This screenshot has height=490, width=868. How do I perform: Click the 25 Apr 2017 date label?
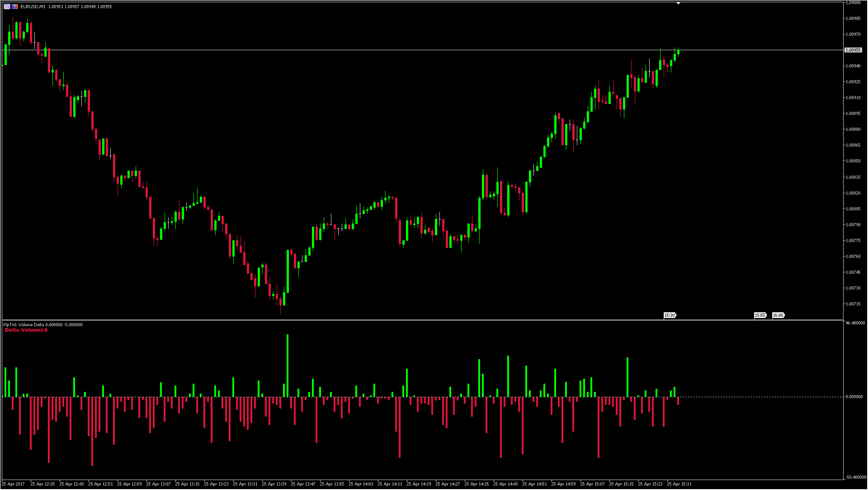pyautogui.click(x=14, y=484)
